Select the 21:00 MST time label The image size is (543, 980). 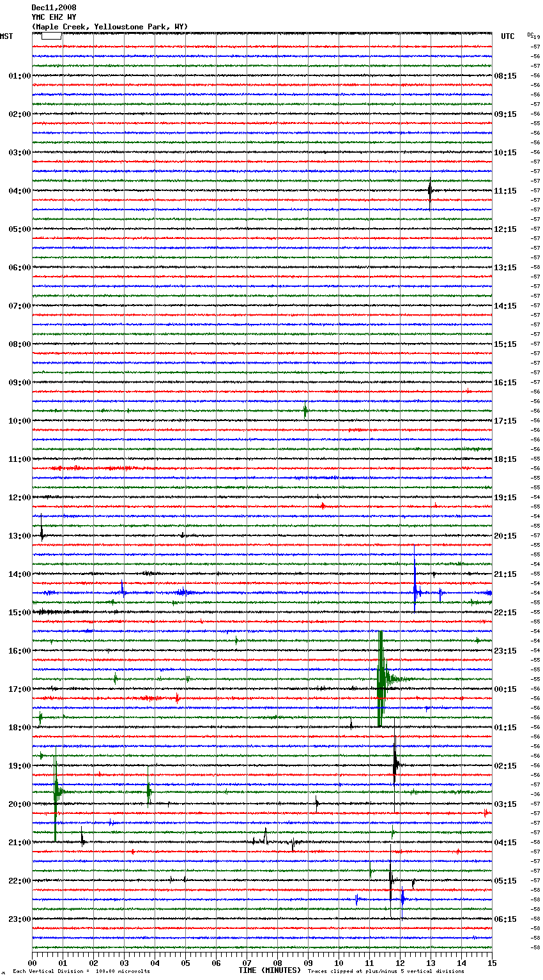pos(20,843)
